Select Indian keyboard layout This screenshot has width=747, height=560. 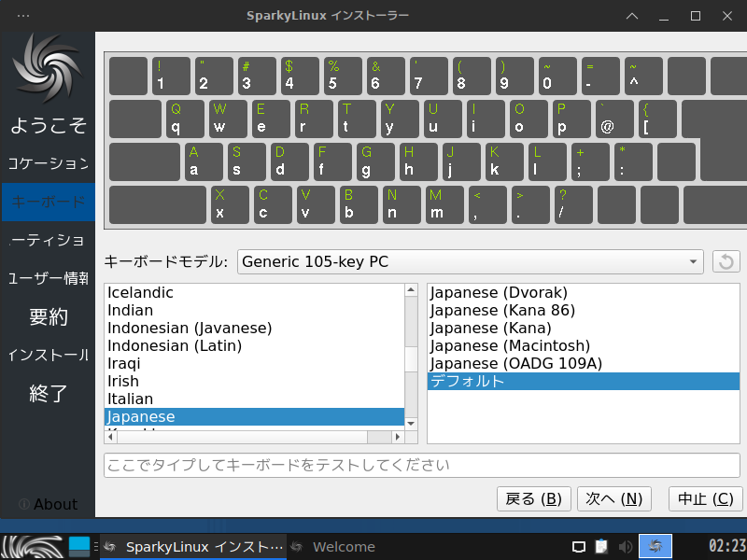click(x=254, y=310)
